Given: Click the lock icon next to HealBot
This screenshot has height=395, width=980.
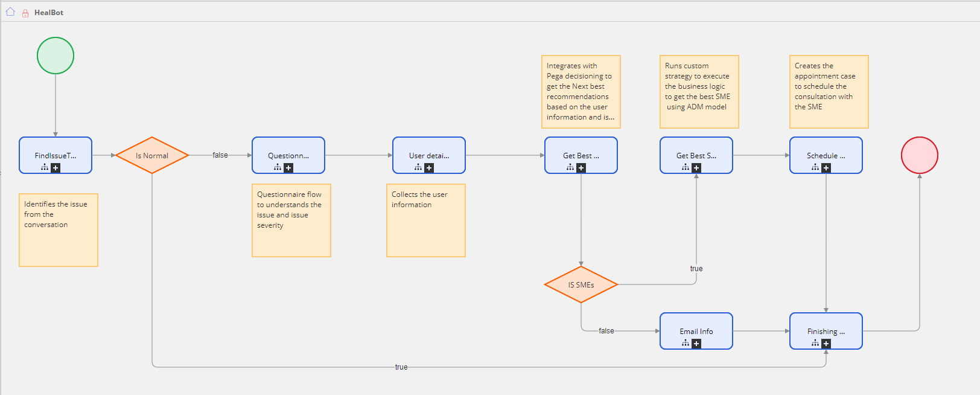Looking at the screenshot, I should [x=25, y=13].
